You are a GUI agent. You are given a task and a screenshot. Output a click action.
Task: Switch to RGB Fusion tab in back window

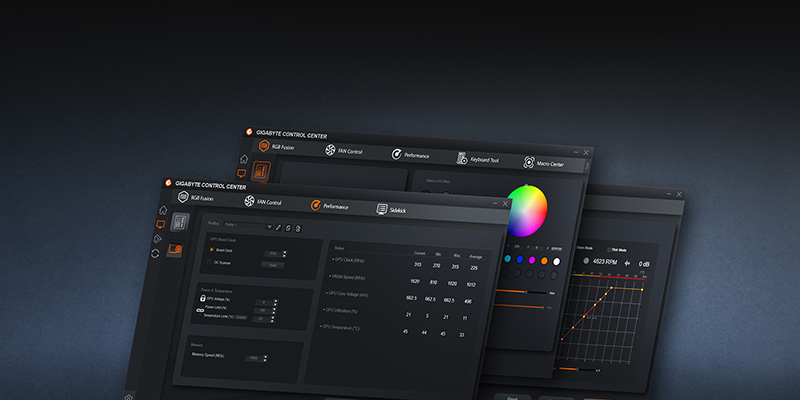point(276,146)
